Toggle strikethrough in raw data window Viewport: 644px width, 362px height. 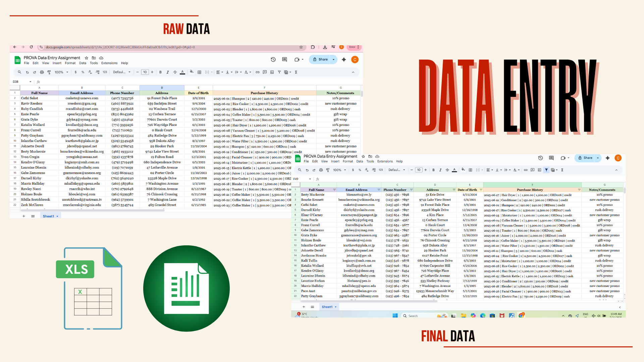click(175, 72)
